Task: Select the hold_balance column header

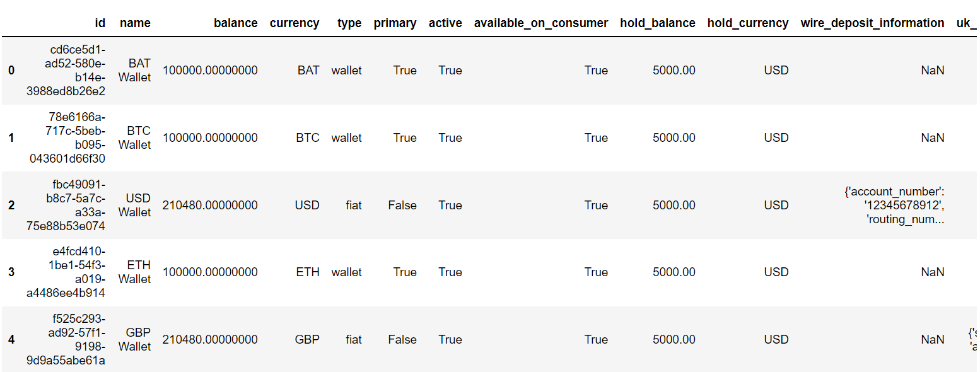Action: pos(658,23)
